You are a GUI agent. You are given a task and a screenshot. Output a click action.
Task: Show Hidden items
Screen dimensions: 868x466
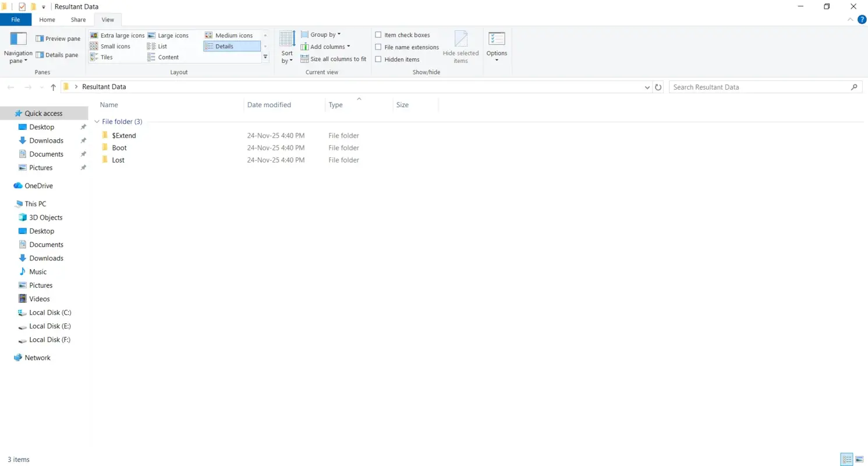[378, 59]
